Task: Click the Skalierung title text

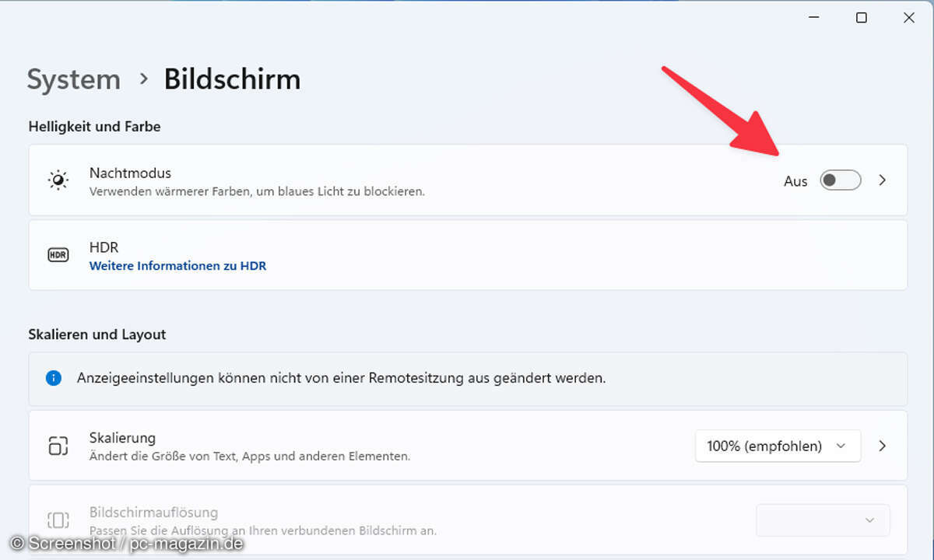Action: coord(122,438)
